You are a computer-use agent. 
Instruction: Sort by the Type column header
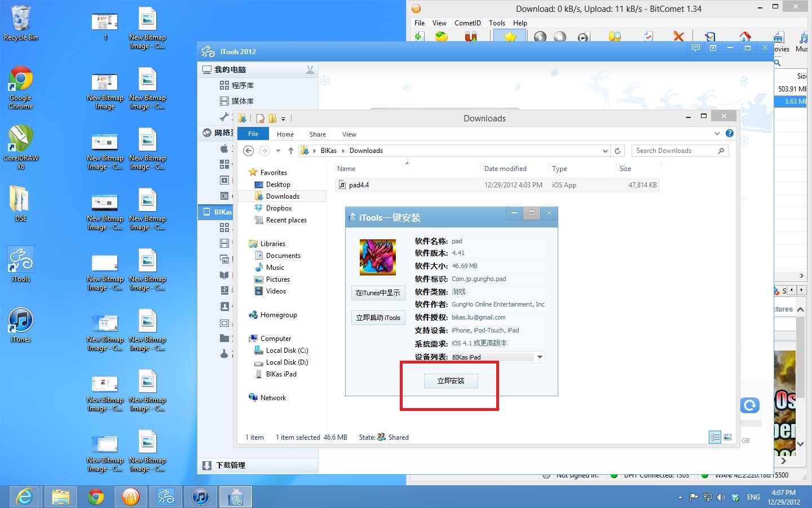[559, 169]
